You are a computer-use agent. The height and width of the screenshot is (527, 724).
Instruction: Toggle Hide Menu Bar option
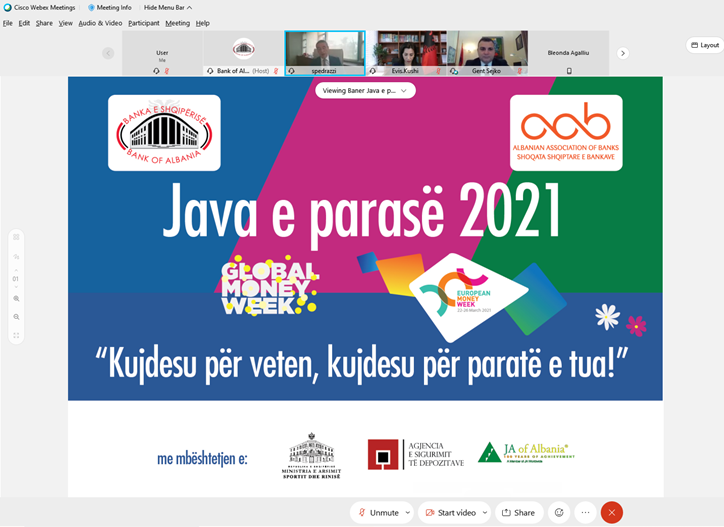[169, 7]
